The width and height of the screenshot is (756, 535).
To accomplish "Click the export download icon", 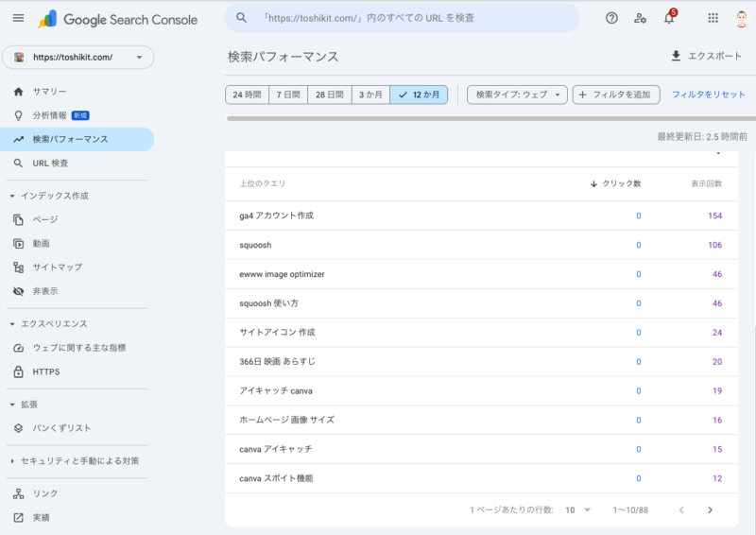I will [676, 56].
